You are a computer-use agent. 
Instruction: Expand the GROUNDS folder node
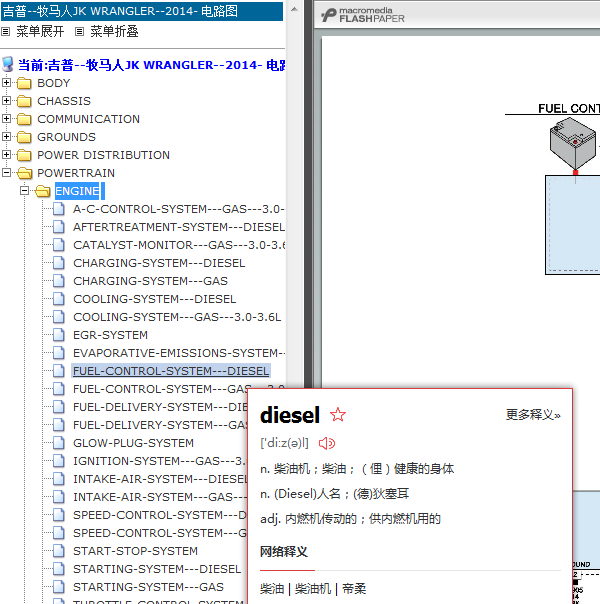tap(6, 136)
